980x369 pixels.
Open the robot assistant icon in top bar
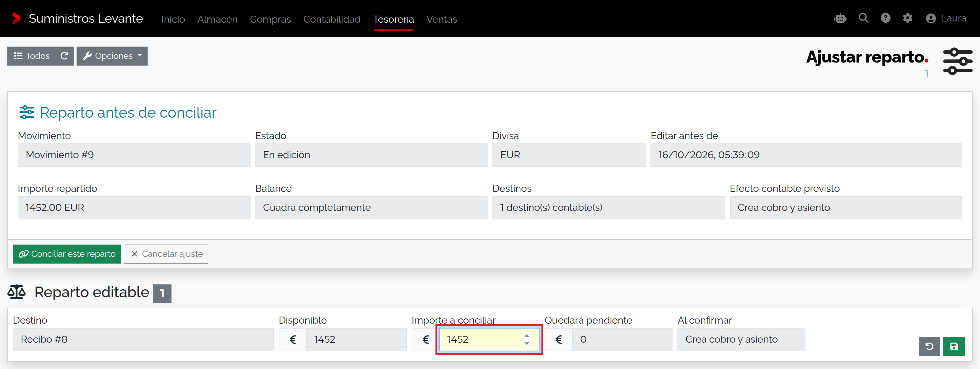point(840,18)
